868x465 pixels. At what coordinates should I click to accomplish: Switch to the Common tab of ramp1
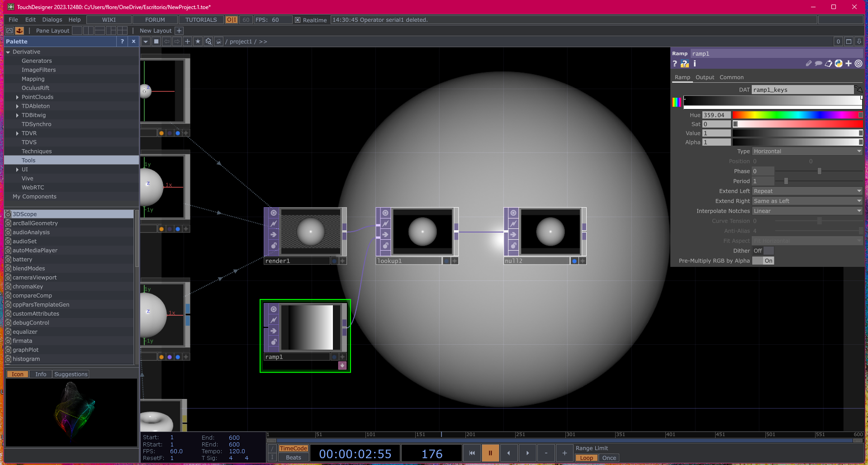(x=731, y=77)
